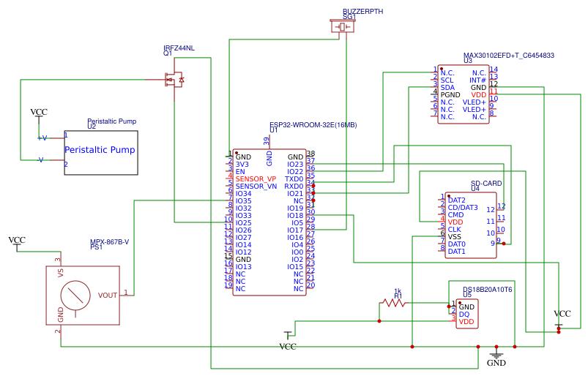Select the Peristaltic Pump block
Screen dimensions: 588x376
click(101, 152)
